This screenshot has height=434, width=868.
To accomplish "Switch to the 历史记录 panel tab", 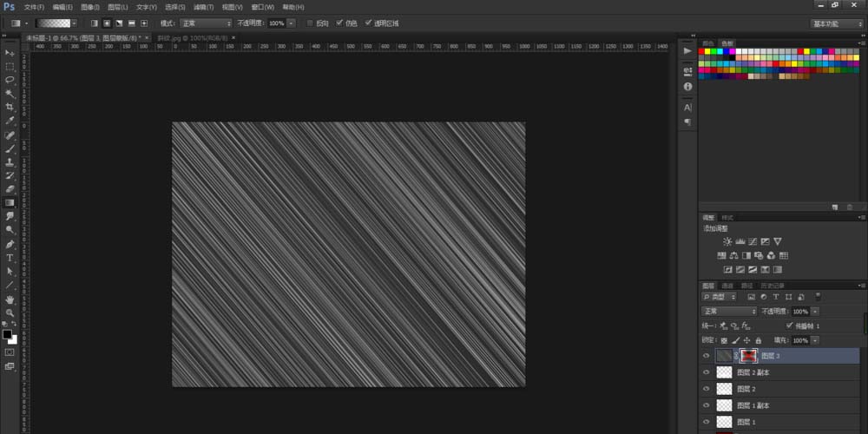I will pos(773,286).
